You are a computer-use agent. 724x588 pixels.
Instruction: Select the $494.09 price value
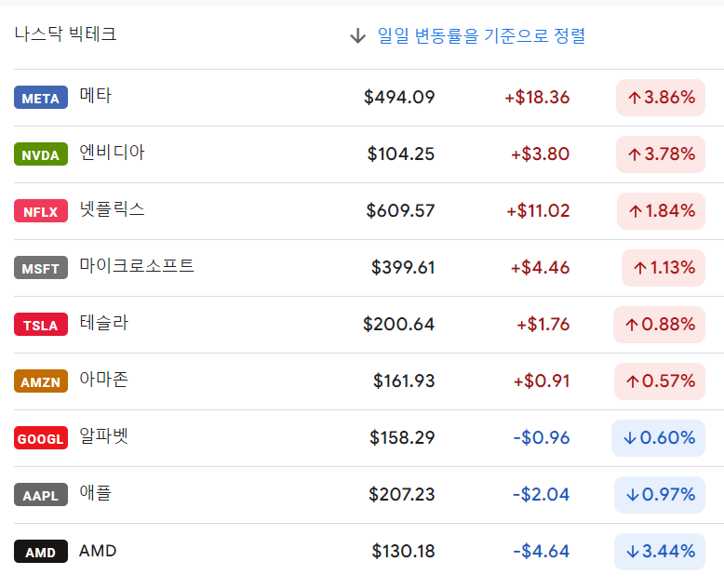[399, 98]
